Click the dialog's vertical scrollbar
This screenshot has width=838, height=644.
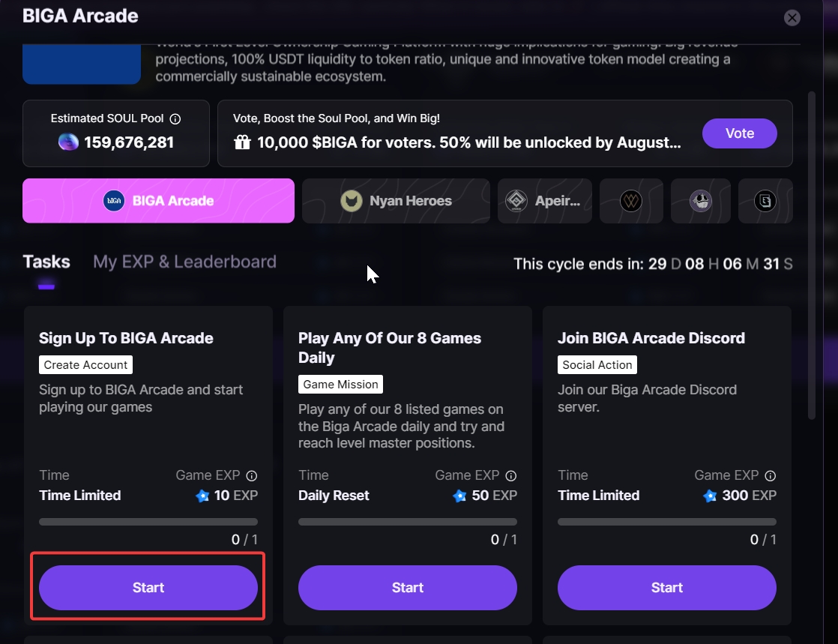tap(812, 255)
